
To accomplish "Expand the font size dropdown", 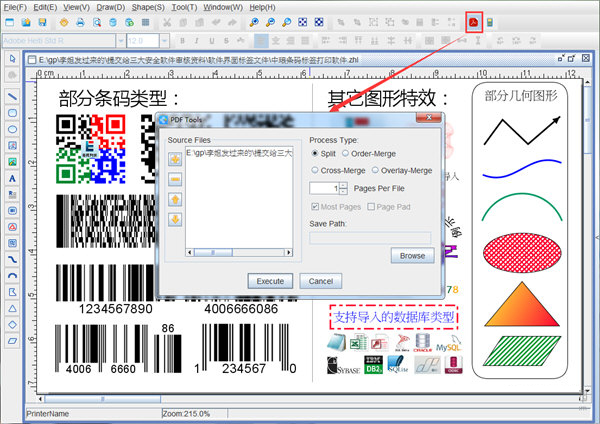I will [x=166, y=40].
